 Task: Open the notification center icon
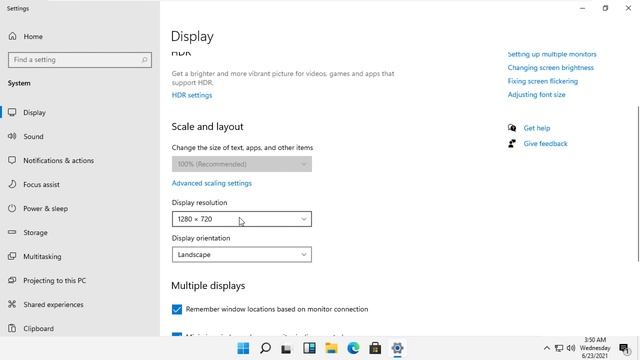624,349
